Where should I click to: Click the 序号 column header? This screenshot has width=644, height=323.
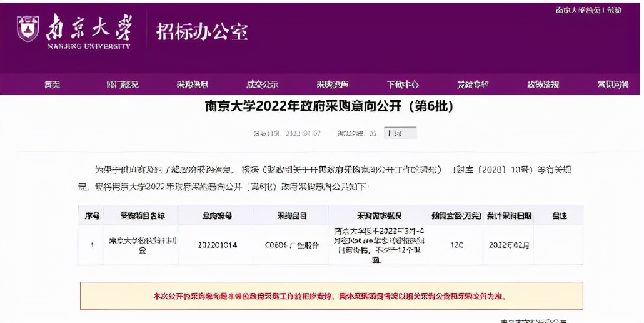92,216
